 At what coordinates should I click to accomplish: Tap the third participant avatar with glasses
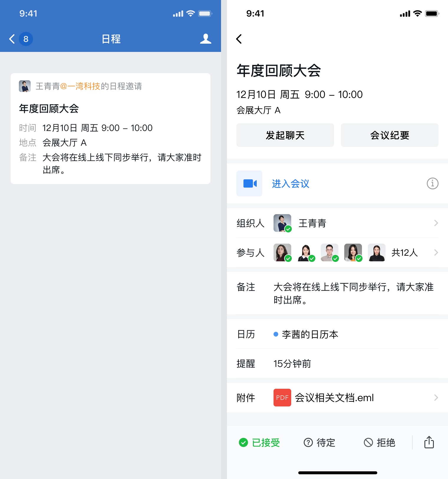coord(330,252)
